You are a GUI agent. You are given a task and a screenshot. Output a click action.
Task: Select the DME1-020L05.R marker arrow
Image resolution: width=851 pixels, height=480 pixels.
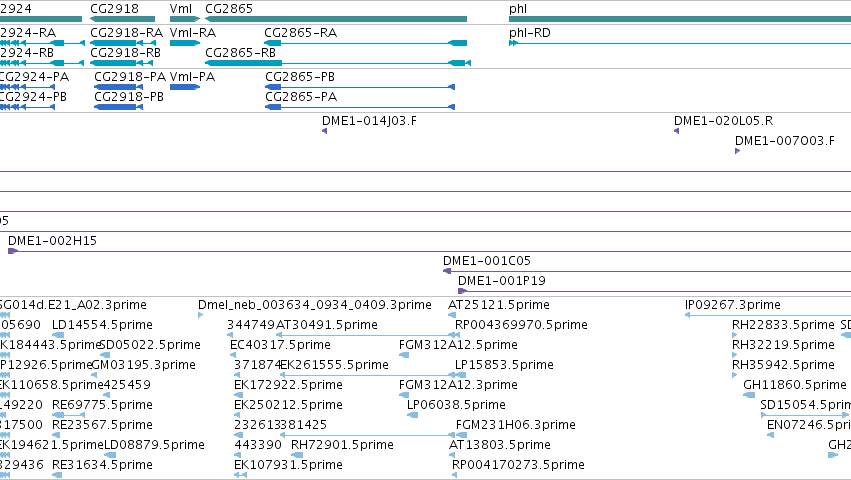pyautogui.click(x=676, y=131)
